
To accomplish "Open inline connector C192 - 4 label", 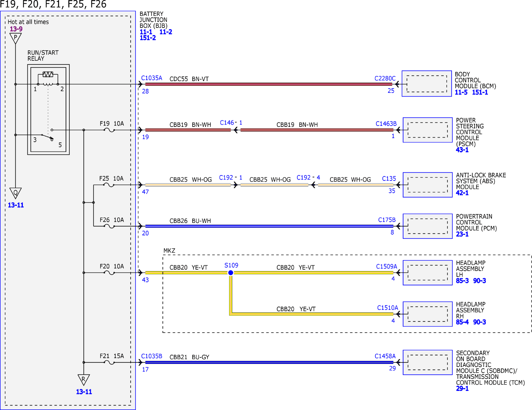I will [308, 177].
